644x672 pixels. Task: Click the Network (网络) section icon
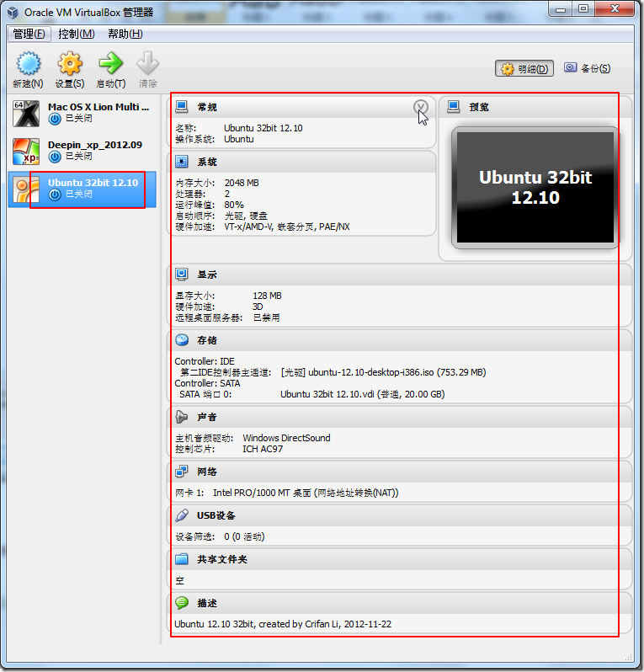[x=182, y=472]
